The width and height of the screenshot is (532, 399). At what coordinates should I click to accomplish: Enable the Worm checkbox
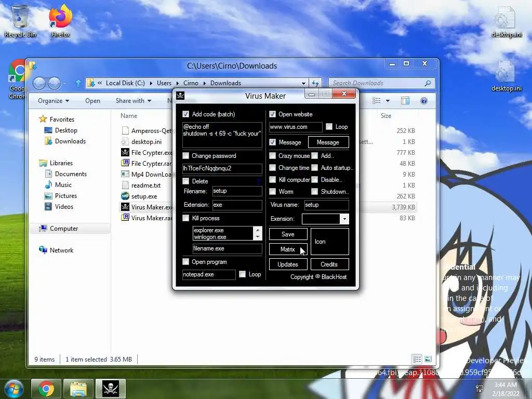pos(272,192)
